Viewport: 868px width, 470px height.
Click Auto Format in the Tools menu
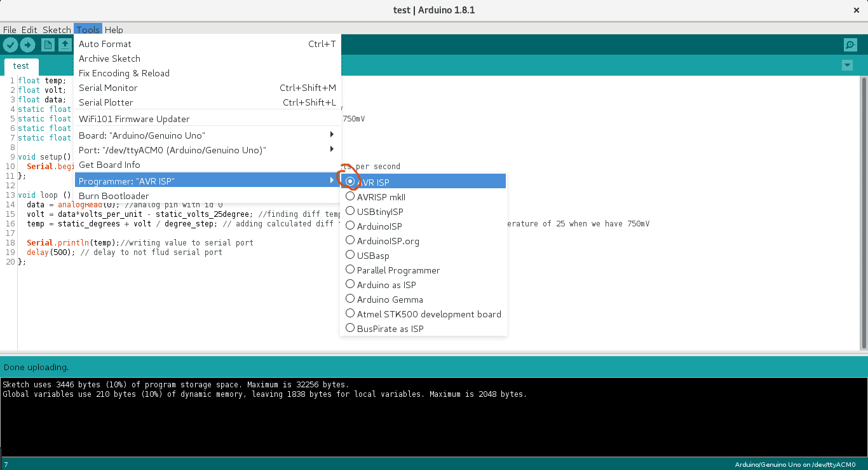point(105,44)
